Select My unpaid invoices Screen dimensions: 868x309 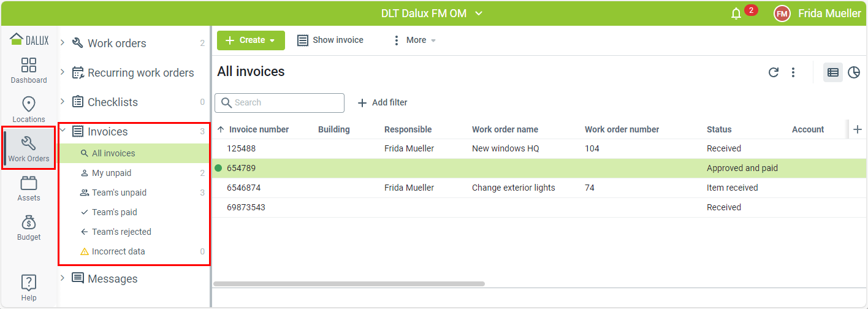tap(112, 173)
